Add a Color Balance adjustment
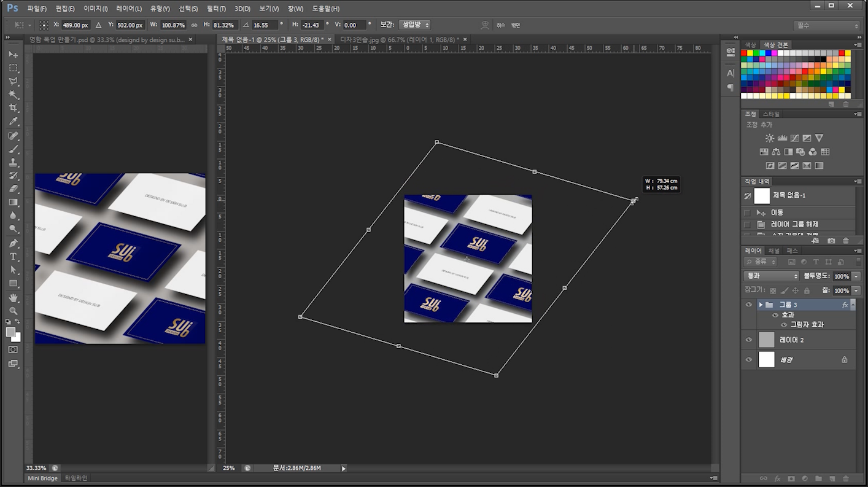The image size is (868, 487). 776,152
